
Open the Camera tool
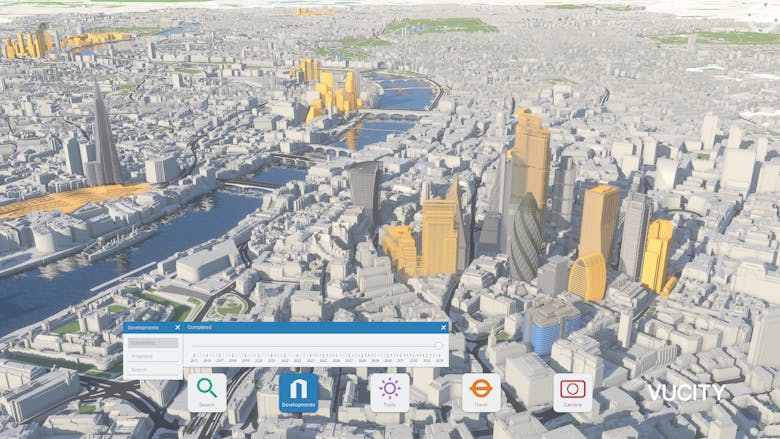tap(572, 391)
